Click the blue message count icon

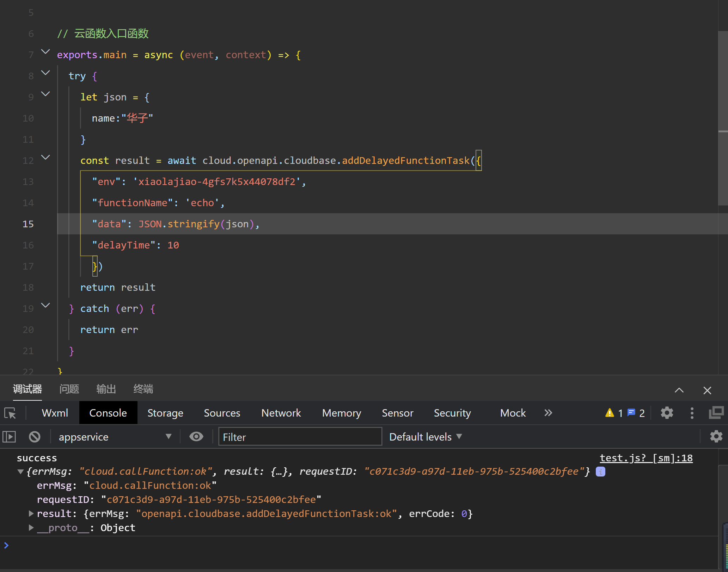tap(631, 413)
